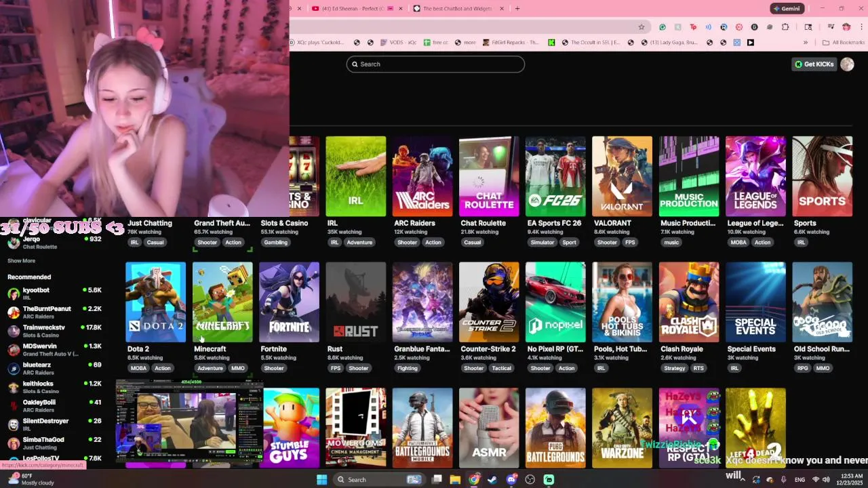Viewport: 868px width, 488px height.
Task: Open the Fortnite category cover
Action: 289,302
